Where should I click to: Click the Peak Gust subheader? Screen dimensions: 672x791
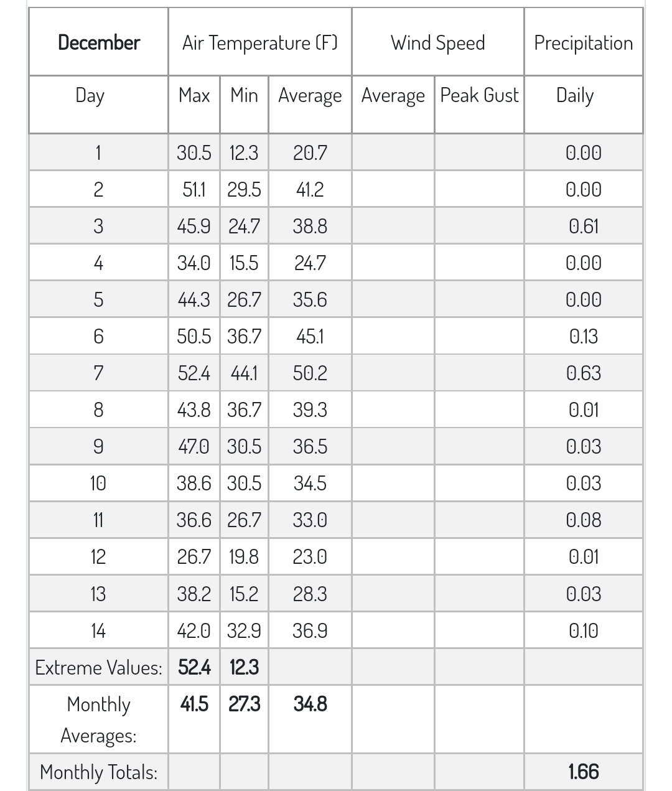pyautogui.click(x=479, y=95)
